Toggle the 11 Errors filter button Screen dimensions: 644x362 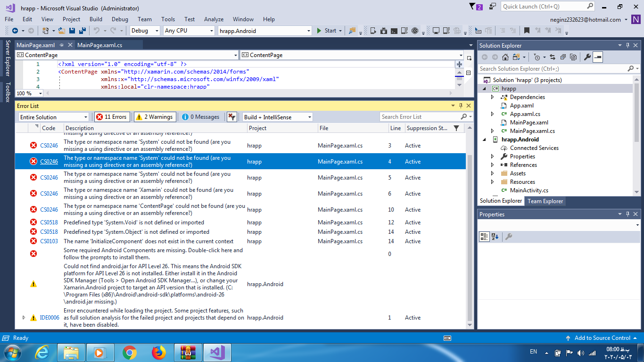[111, 117]
